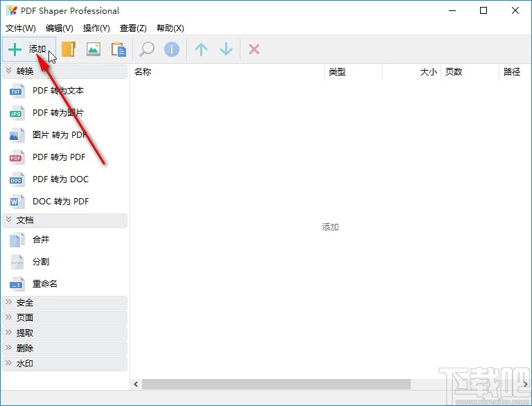Open the 文件(W) menu
Image resolution: width=532 pixels, height=406 pixels.
(x=21, y=28)
